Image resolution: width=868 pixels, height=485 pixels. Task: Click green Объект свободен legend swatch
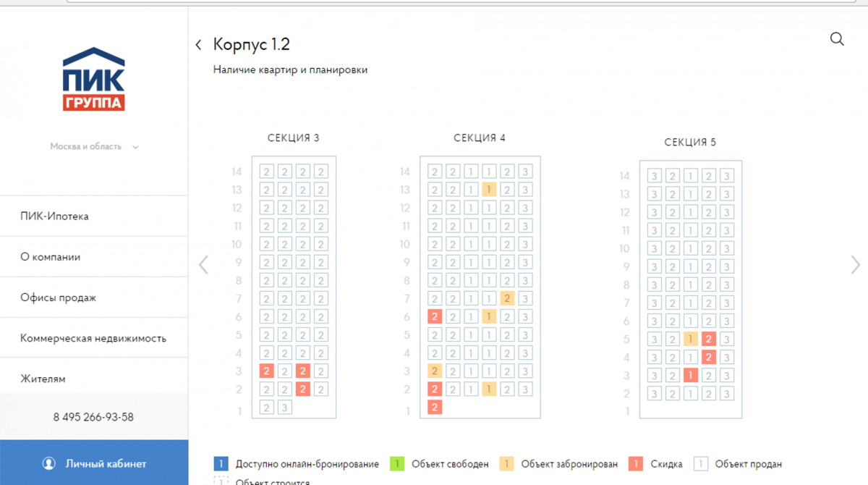point(396,464)
